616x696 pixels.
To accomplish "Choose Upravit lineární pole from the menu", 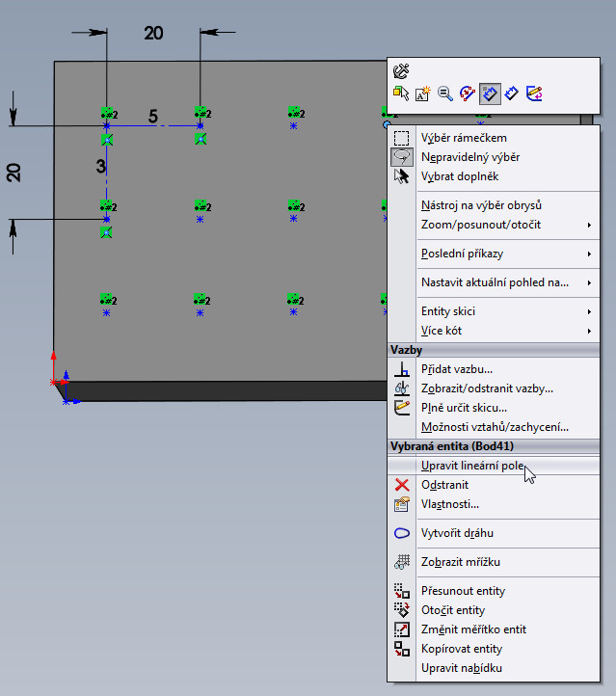I will click(472, 466).
